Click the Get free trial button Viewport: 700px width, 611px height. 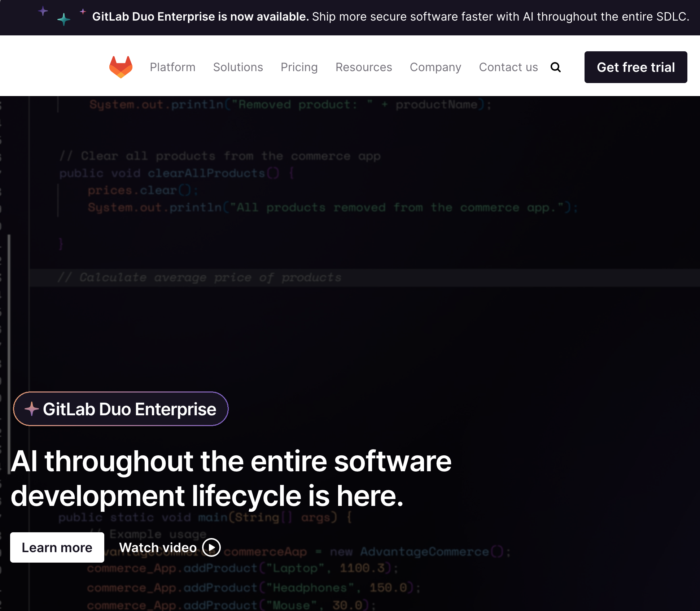point(636,67)
